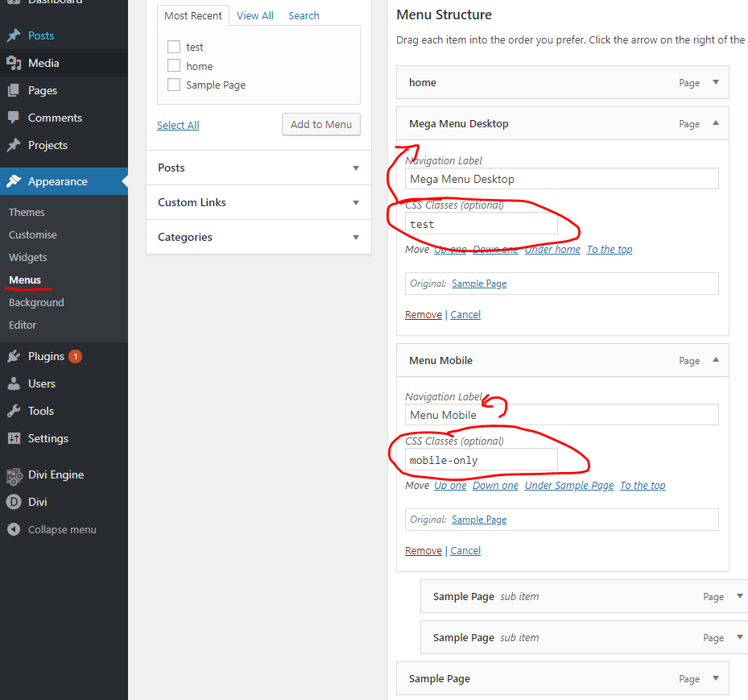
Task: Open the Menus submenu item
Action: coord(25,280)
